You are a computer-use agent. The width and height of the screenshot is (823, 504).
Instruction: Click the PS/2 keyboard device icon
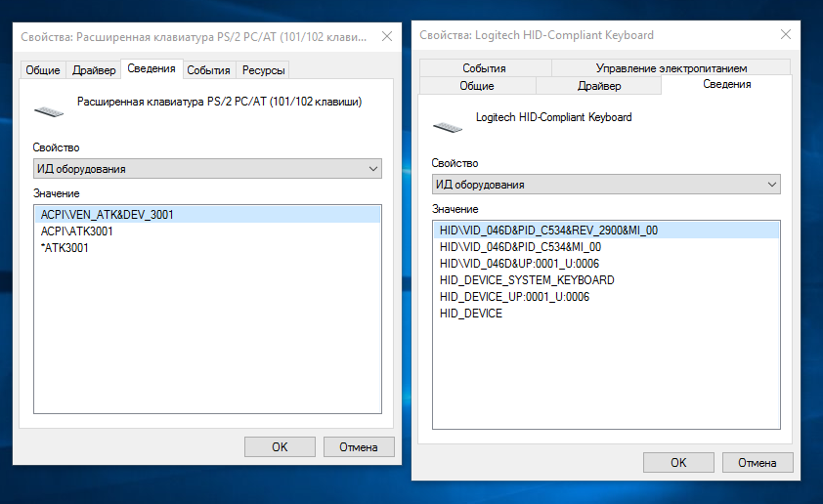pos(49,109)
